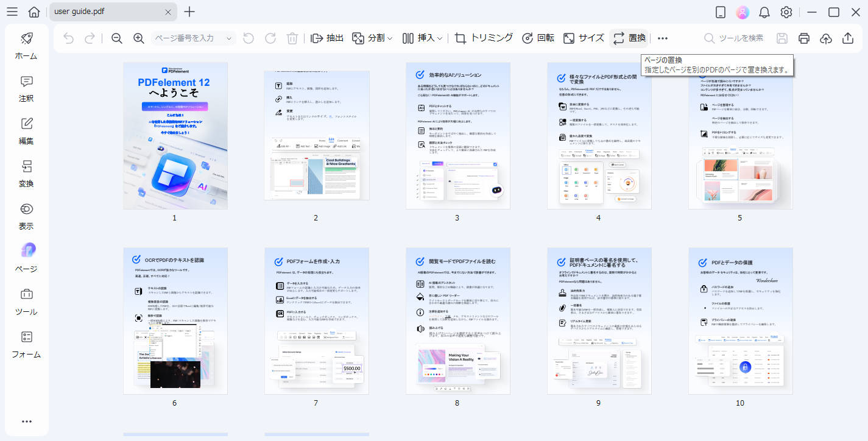Upload the document via the cloud icon
This screenshot has width=868, height=441.
[x=825, y=38]
